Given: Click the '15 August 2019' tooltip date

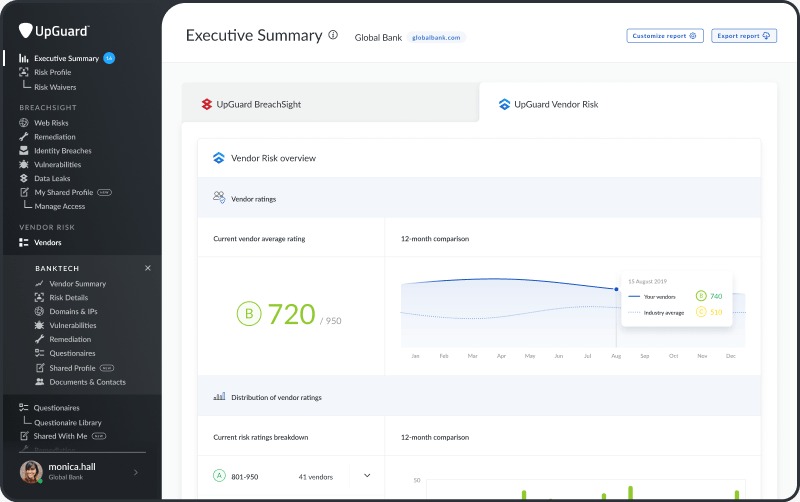Looking at the screenshot, I should click(x=647, y=281).
